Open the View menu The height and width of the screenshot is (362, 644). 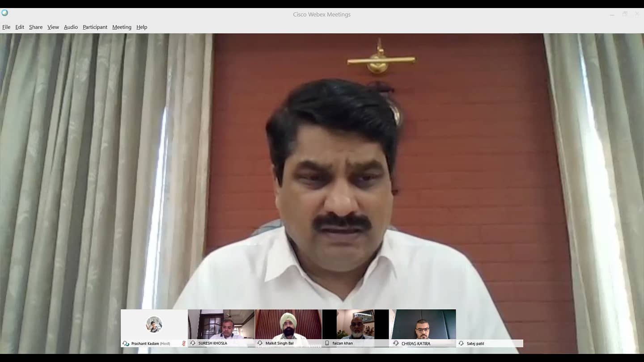click(53, 27)
